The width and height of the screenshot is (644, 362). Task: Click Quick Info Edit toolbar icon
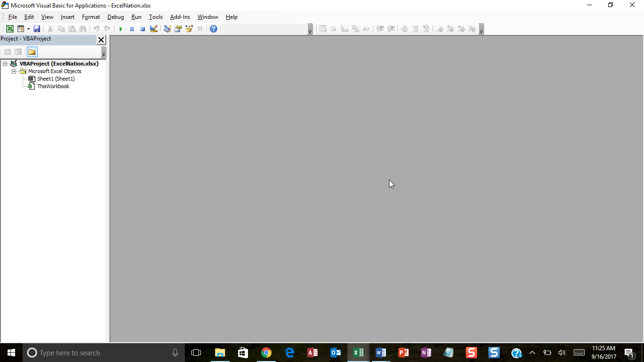pos(344,29)
